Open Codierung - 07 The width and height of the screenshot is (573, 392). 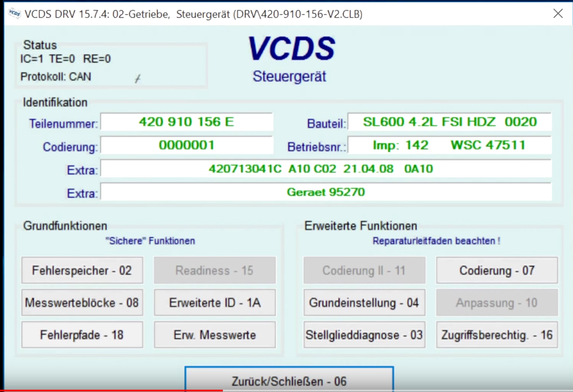(x=497, y=270)
